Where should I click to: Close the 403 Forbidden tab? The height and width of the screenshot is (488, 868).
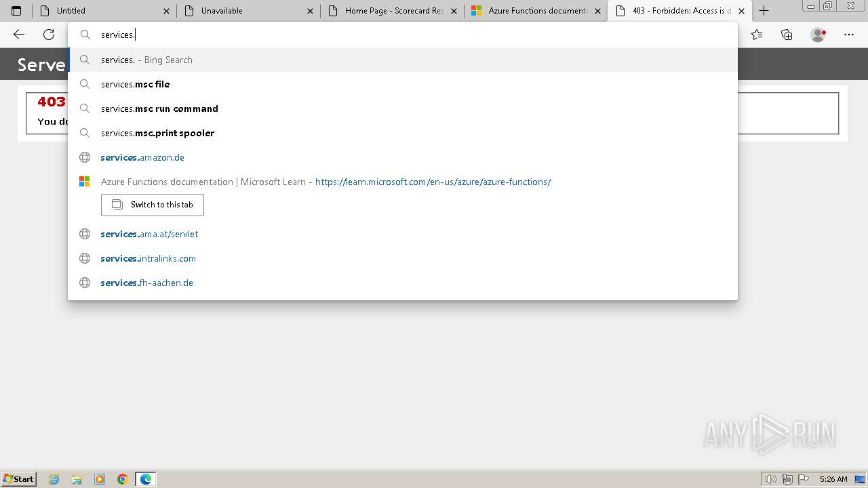pos(742,11)
